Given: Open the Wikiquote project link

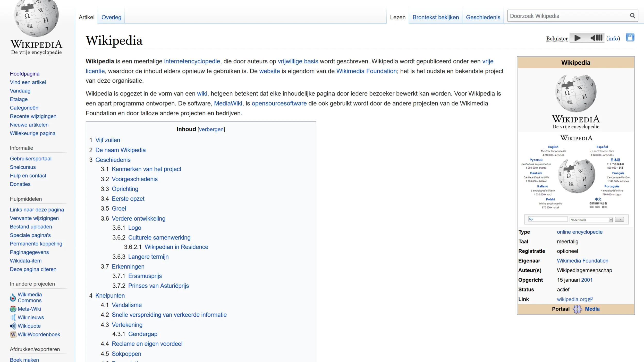Looking at the screenshot, I should click(29, 326).
